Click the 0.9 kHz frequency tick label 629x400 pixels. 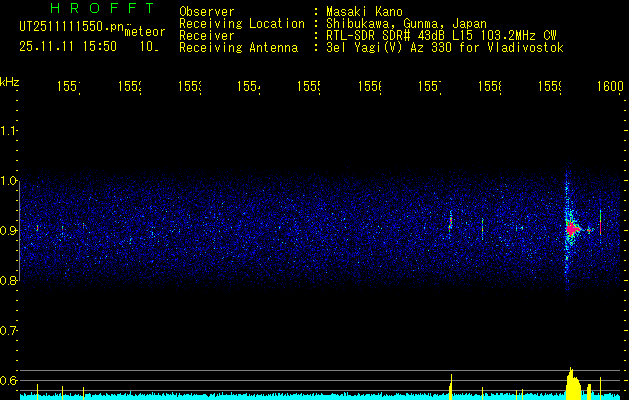[x=9, y=231]
